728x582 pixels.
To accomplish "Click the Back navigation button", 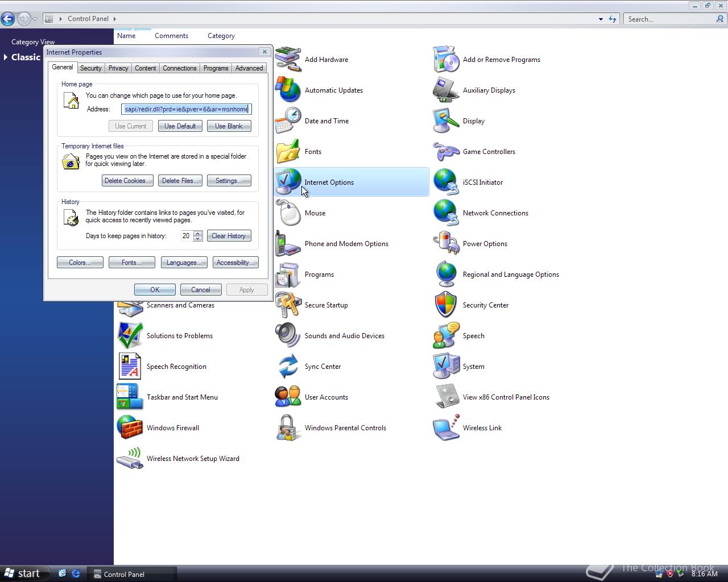I will pyautogui.click(x=7, y=19).
